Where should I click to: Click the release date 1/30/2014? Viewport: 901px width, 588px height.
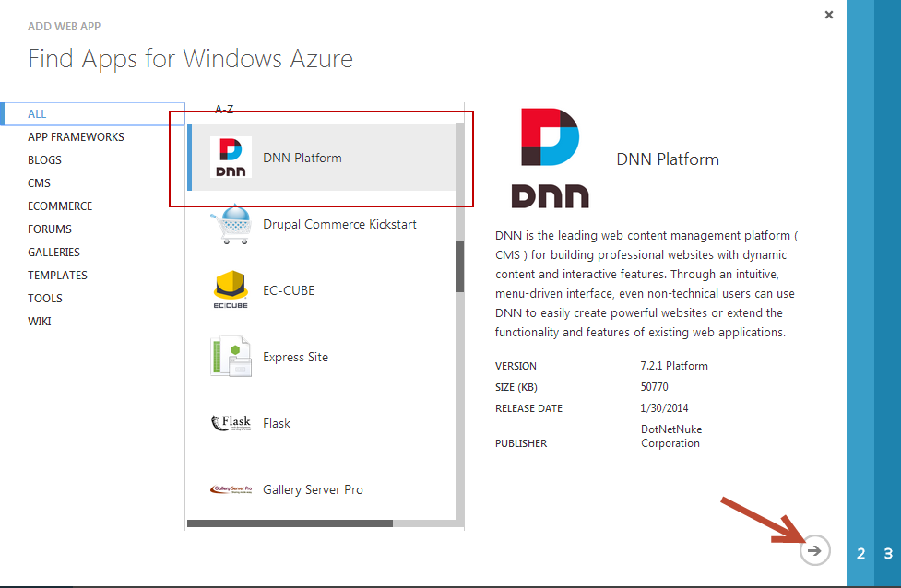click(x=664, y=407)
